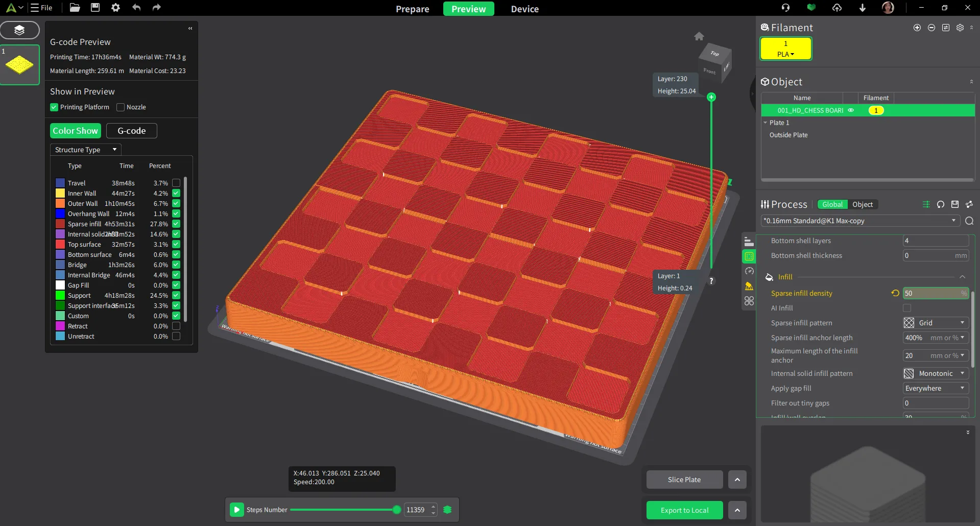Click the Export to Local button

coord(684,510)
